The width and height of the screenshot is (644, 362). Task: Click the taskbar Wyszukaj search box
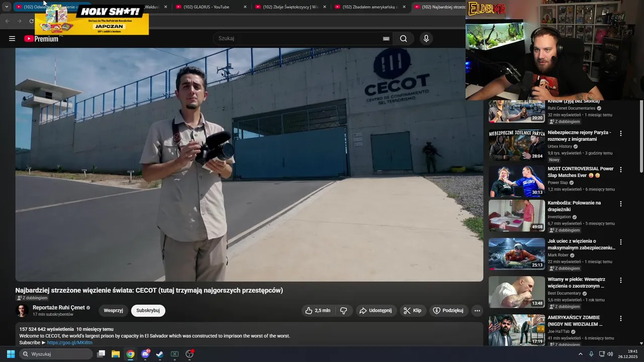pyautogui.click(x=56, y=354)
